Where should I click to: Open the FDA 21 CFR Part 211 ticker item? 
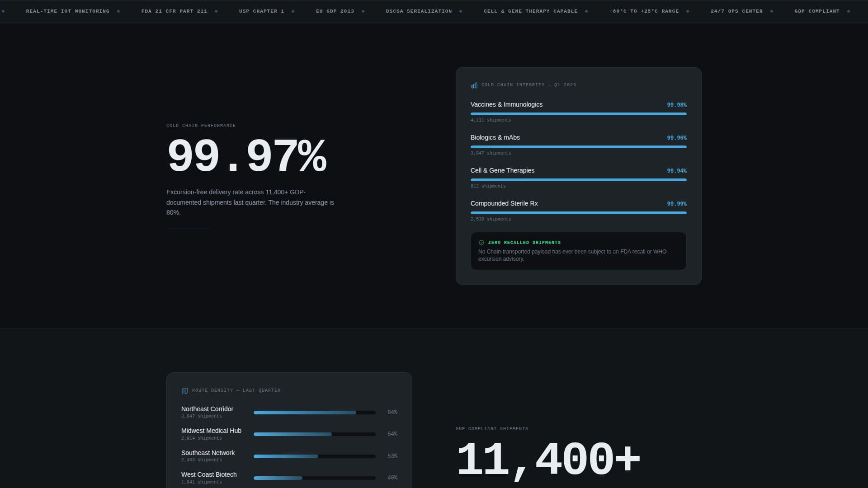pyautogui.click(x=175, y=11)
